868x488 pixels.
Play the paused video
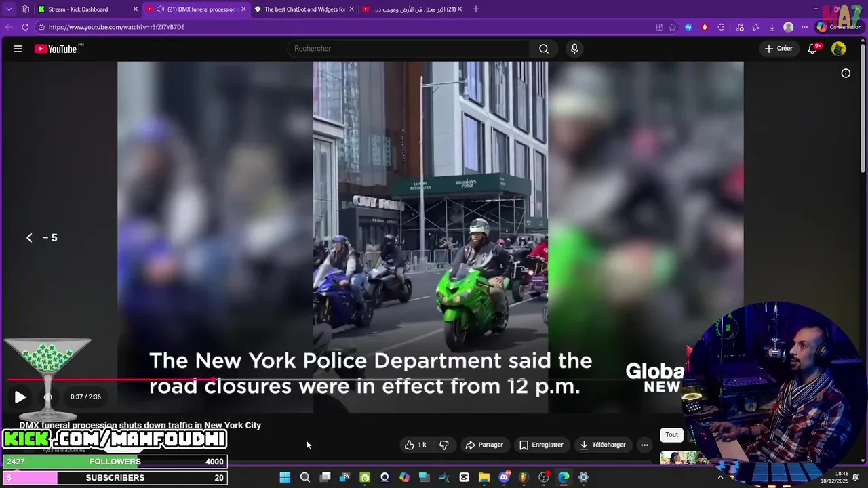coord(20,397)
